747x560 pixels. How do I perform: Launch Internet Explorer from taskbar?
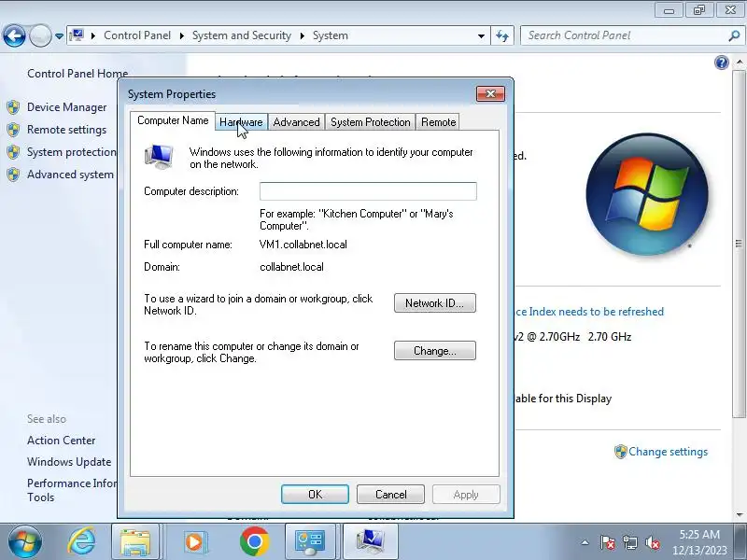[81, 542]
